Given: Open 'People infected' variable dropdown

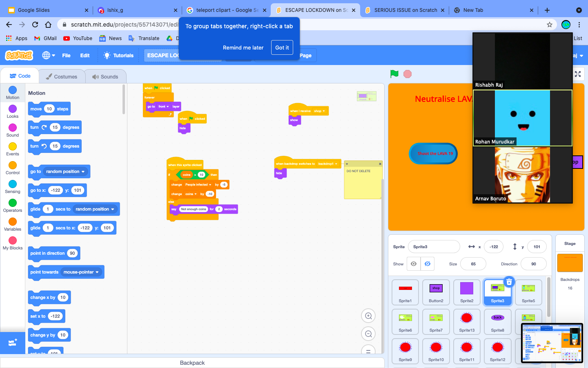Looking at the screenshot, I should (x=198, y=184).
